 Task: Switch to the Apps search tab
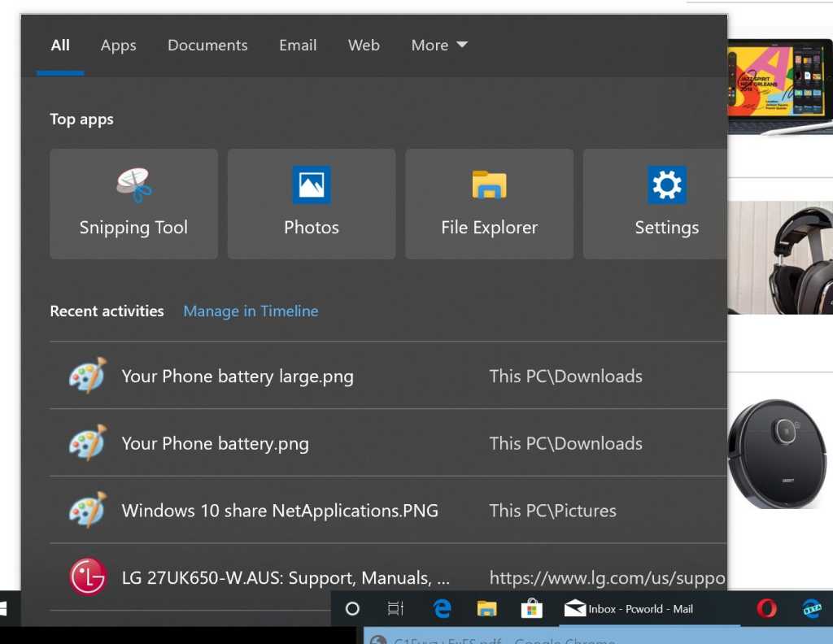119,46
